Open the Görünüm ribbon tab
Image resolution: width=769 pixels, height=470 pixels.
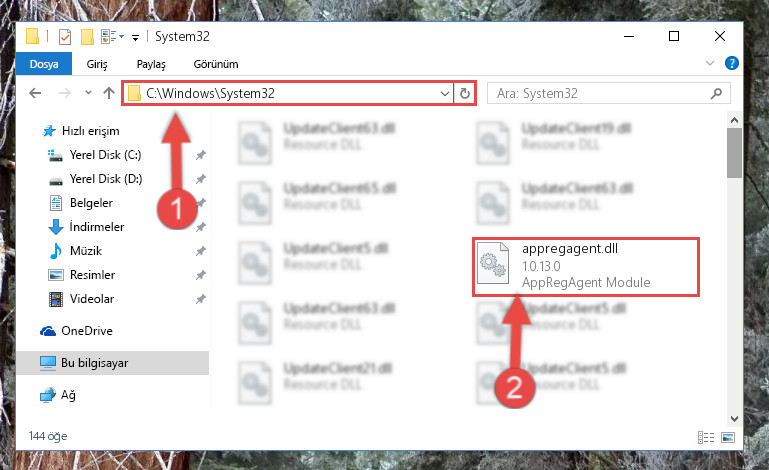216,64
